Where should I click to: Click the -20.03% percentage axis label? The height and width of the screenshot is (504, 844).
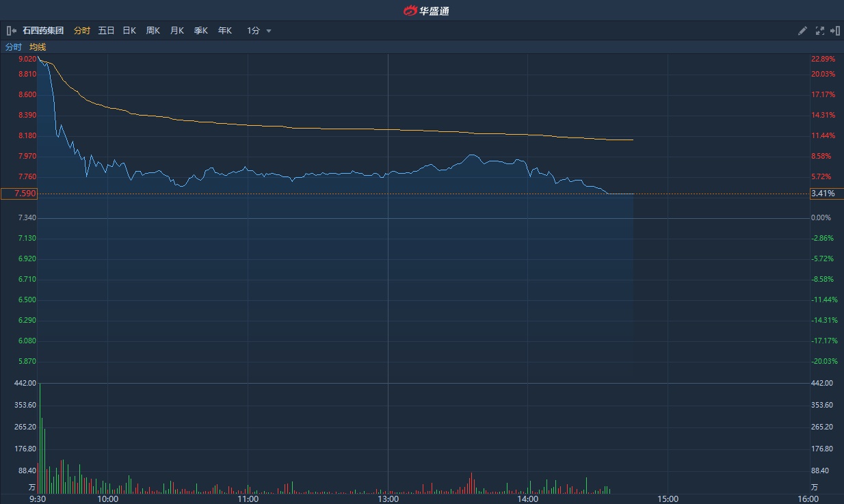(824, 361)
